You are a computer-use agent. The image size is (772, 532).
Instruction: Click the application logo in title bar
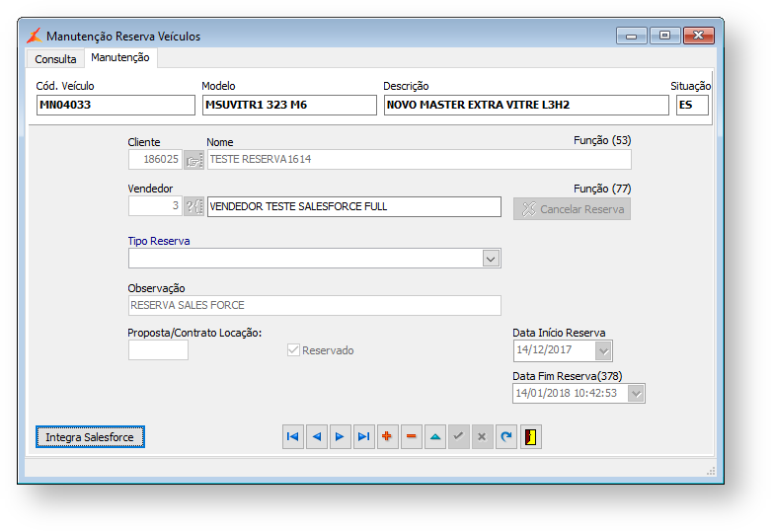pos(34,36)
